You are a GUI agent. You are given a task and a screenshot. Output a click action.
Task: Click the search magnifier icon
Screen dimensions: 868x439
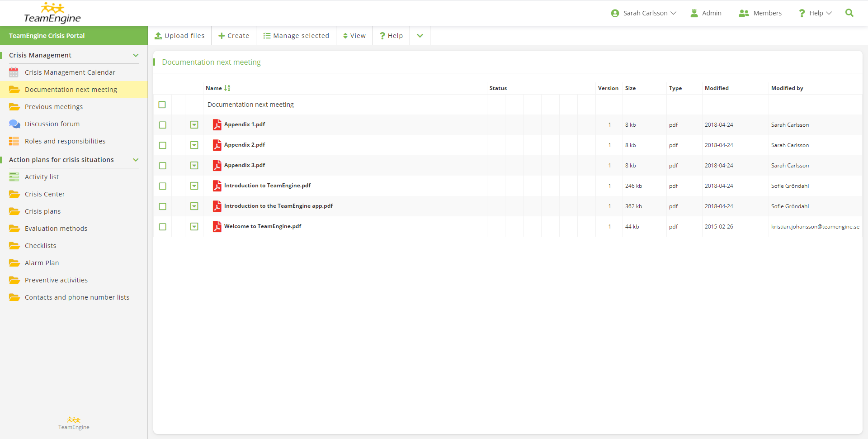coord(849,13)
